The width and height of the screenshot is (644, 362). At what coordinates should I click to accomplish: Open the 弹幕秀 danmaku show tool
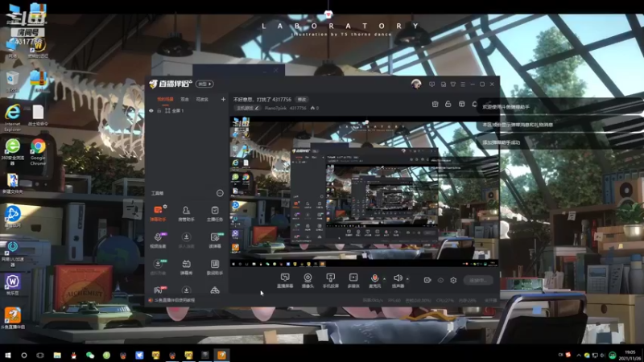(186, 267)
